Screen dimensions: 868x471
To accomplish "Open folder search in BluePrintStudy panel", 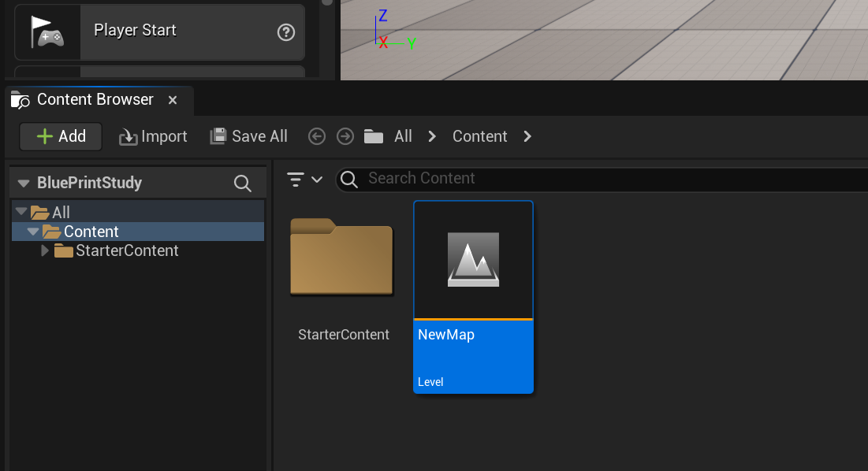I will tap(243, 183).
